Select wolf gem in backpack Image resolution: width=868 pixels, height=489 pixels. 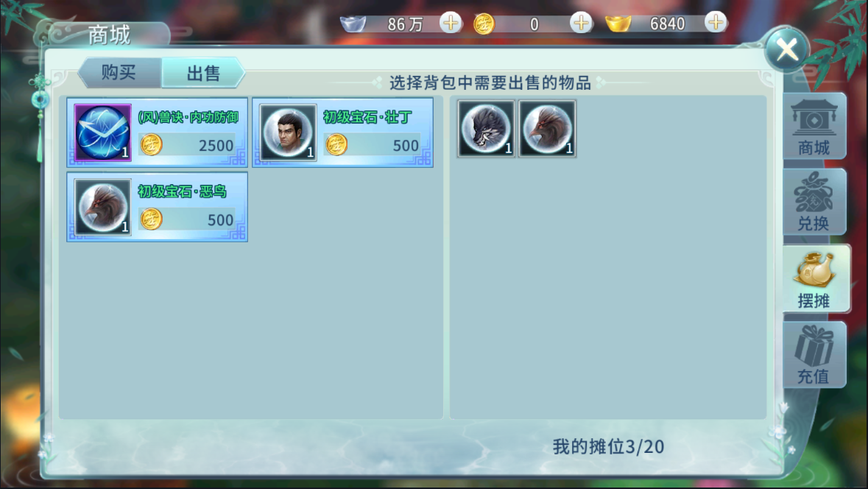[x=486, y=129]
